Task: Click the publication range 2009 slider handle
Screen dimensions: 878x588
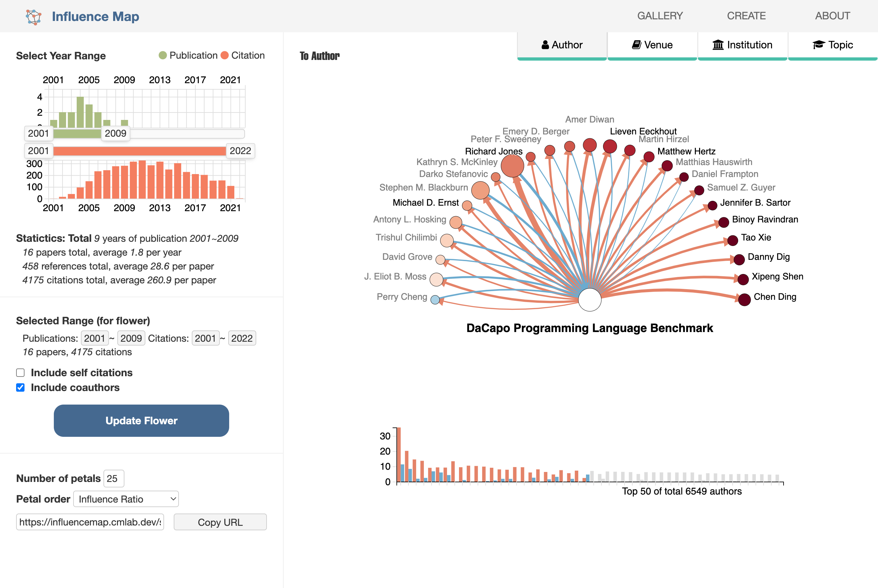Action: pyautogui.click(x=115, y=133)
